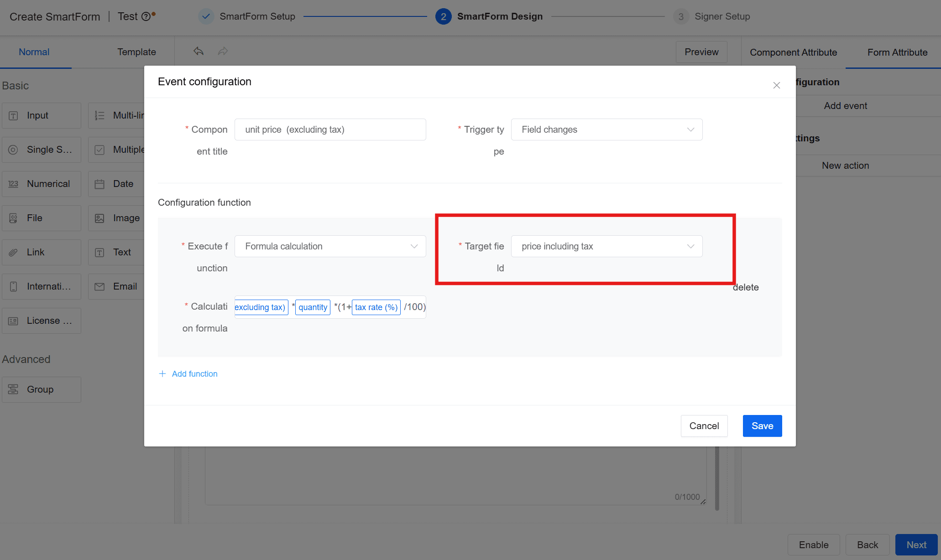Click New action in right panel
This screenshot has width=941, height=560.
[x=845, y=166]
